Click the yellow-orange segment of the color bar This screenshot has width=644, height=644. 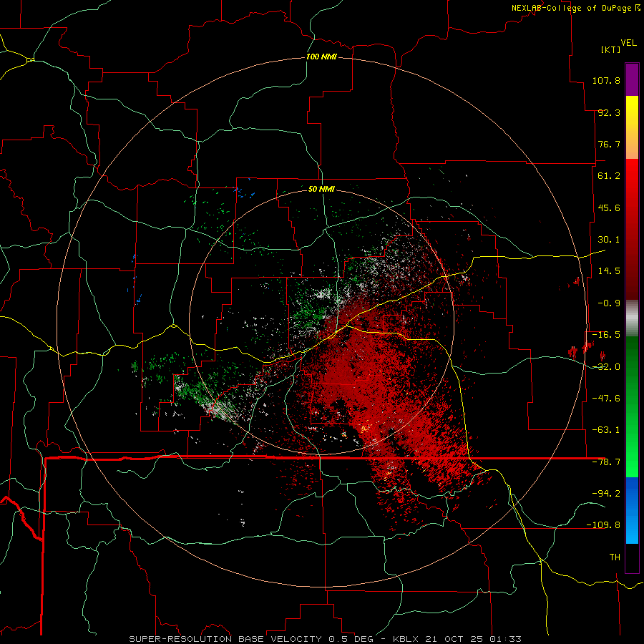(x=632, y=127)
